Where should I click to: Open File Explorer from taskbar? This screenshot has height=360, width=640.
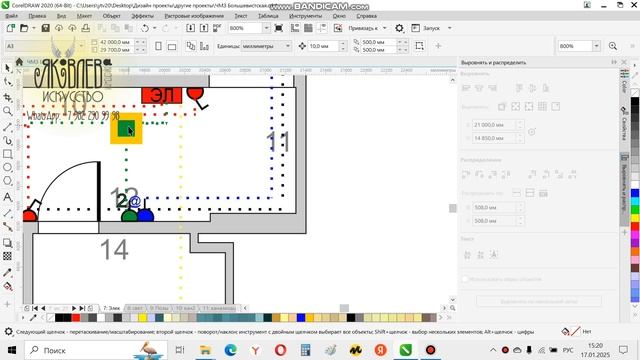(x=205, y=350)
